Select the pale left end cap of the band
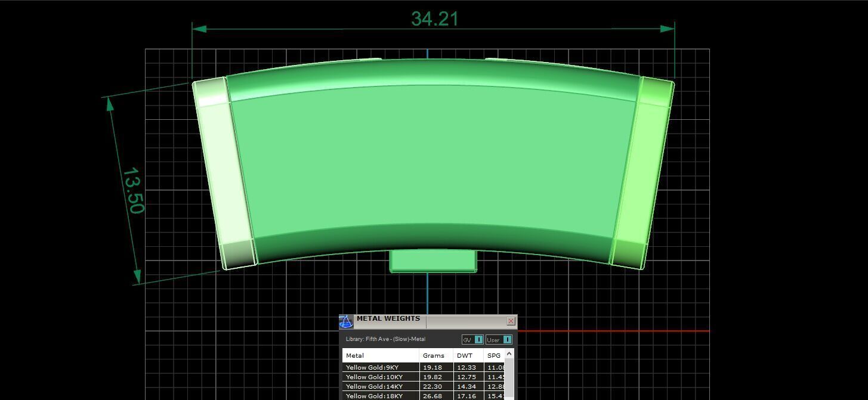This screenshot has height=400, width=868. (225, 174)
